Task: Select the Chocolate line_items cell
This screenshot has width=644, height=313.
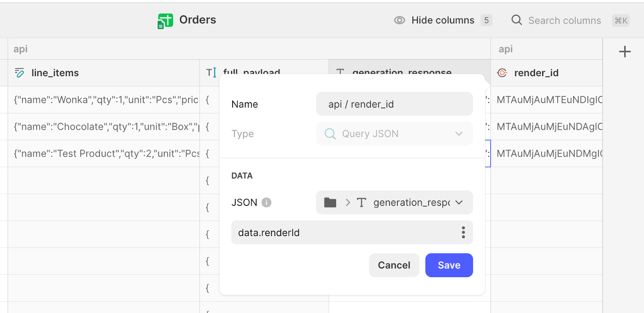Action: click(104, 126)
